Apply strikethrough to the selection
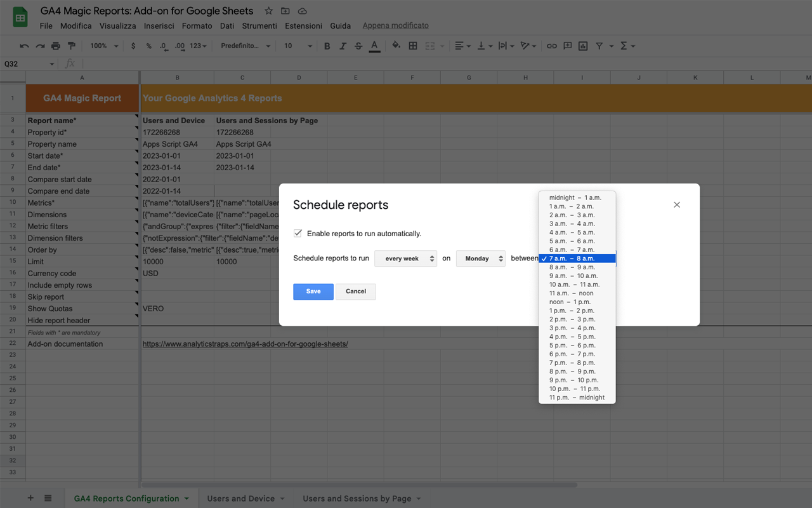Image resolution: width=812 pixels, height=508 pixels. [358, 45]
